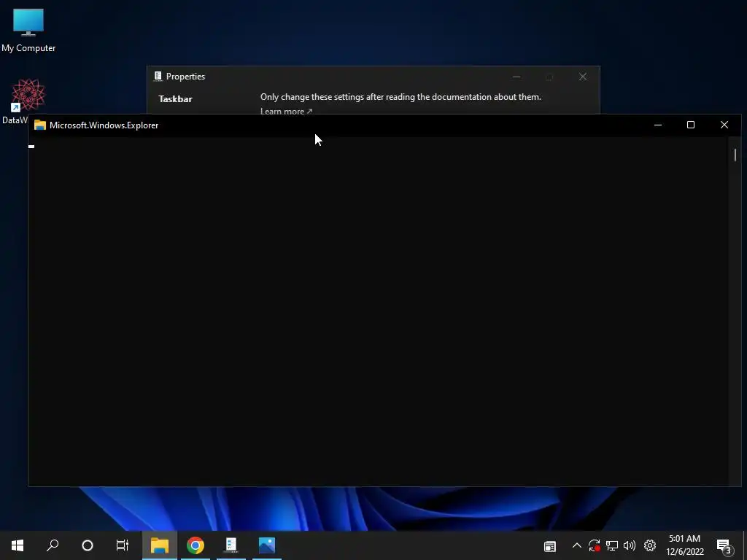Open notification center with 3 alerts

[724, 546]
